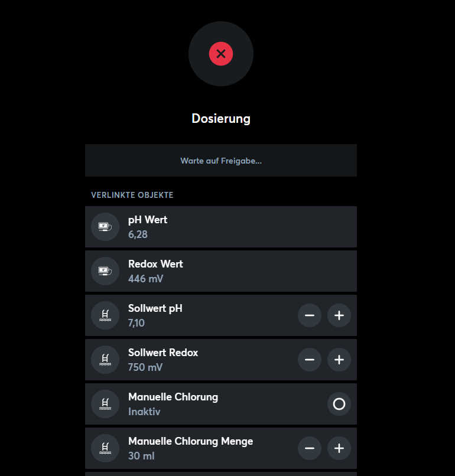Open the Redox Wert 446 mV entry
Image resolution: width=455 pixels, height=476 pixels.
(x=221, y=271)
